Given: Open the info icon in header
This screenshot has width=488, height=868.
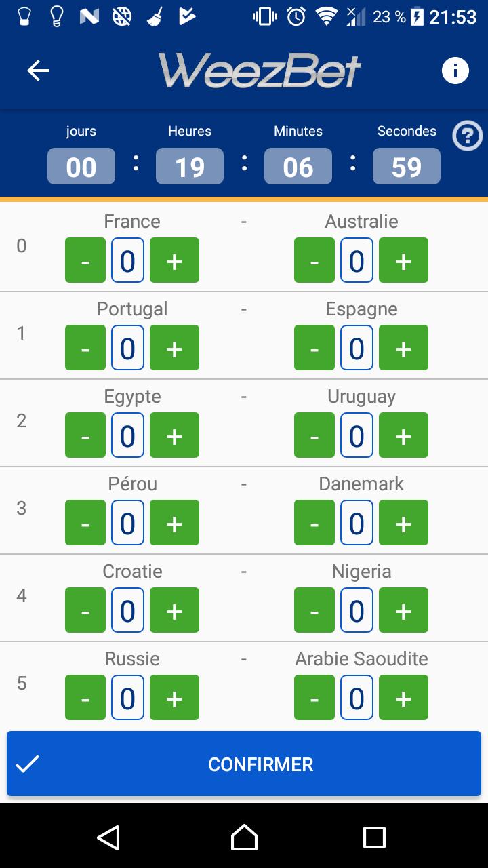Looking at the screenshot, I should (x=455, y=71).
